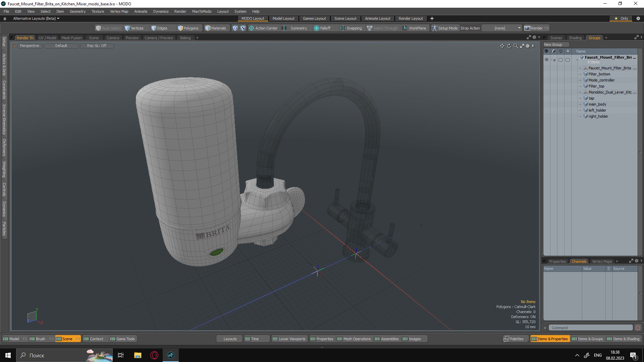Click the red record button beside Command field
Screen dimensions: 644x362
[638, 328]
